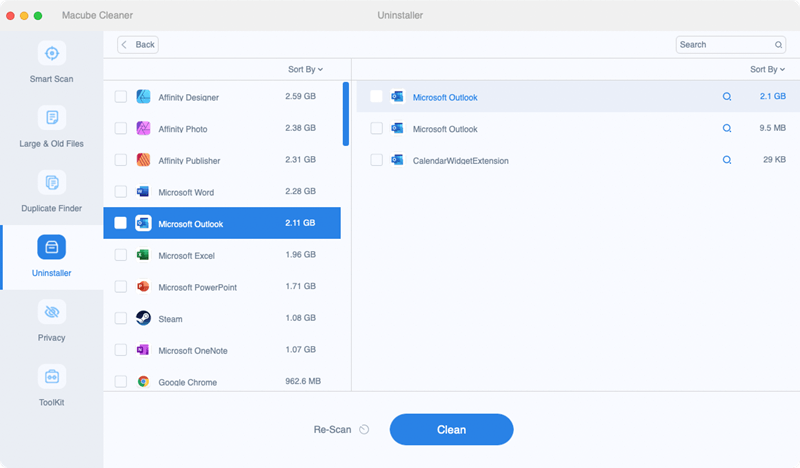Click the Microsoft Excel app icon
This screenshot has height=468, width=800.
[143, 255]
